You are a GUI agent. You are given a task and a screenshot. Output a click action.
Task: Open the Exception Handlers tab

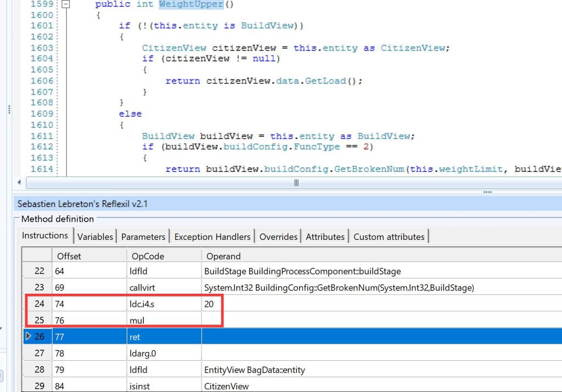(212, 236)
